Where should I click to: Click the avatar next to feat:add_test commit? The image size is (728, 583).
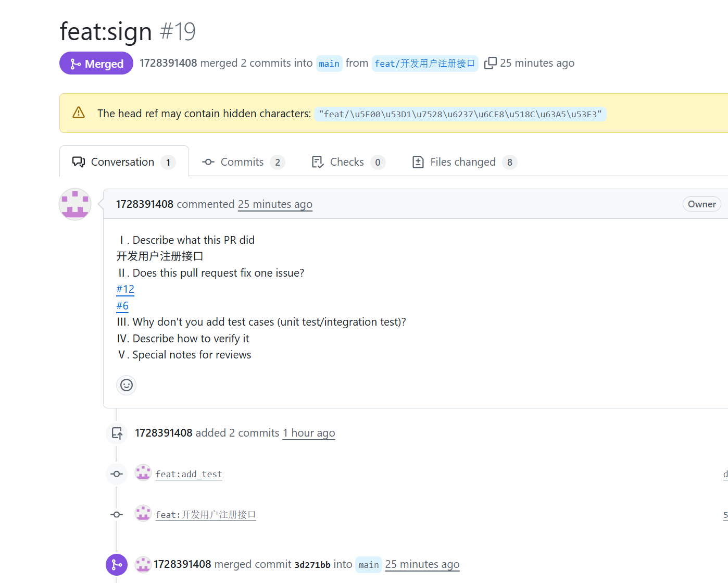tap(143, 473)
